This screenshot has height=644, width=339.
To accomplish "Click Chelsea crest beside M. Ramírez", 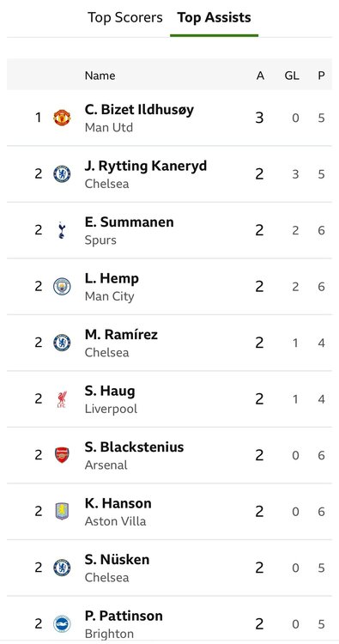I will pos(62,343).
